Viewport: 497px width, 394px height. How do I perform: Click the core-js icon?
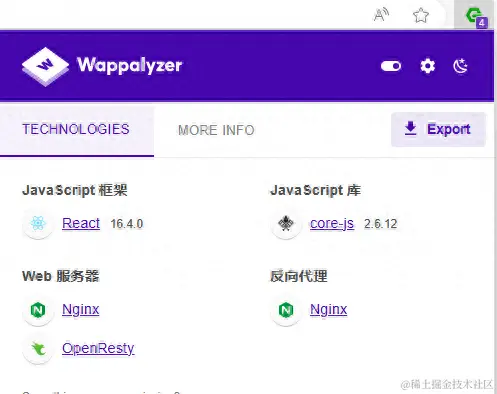click(286, 223)
